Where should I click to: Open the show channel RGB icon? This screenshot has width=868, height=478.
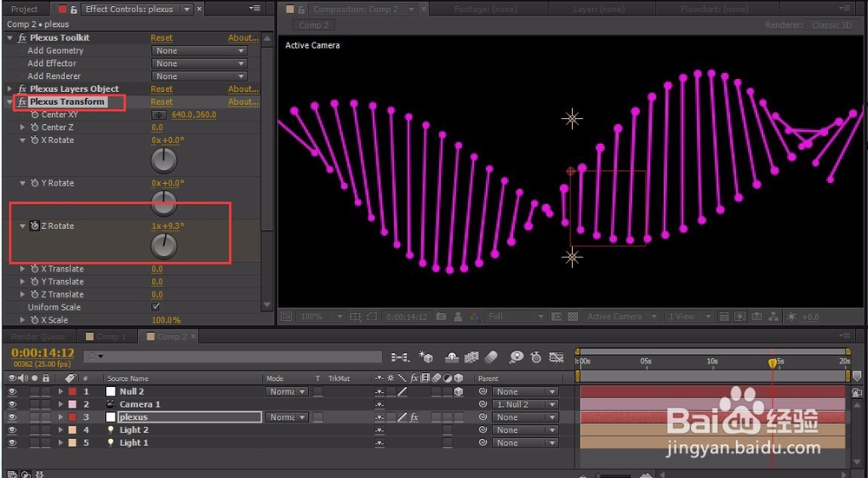[x=475, y=317]
